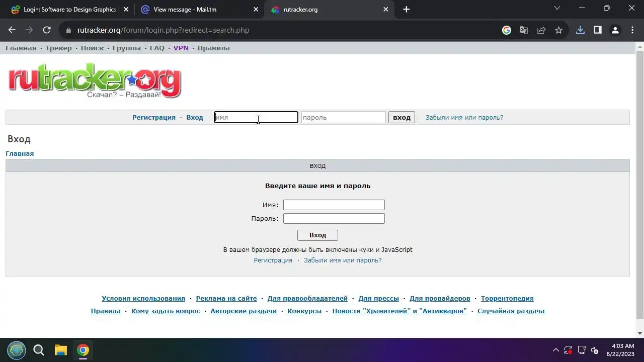644x362 pixels.
Task: Open Кому задать вопрос footer link
Action: [x=166, y=311]
